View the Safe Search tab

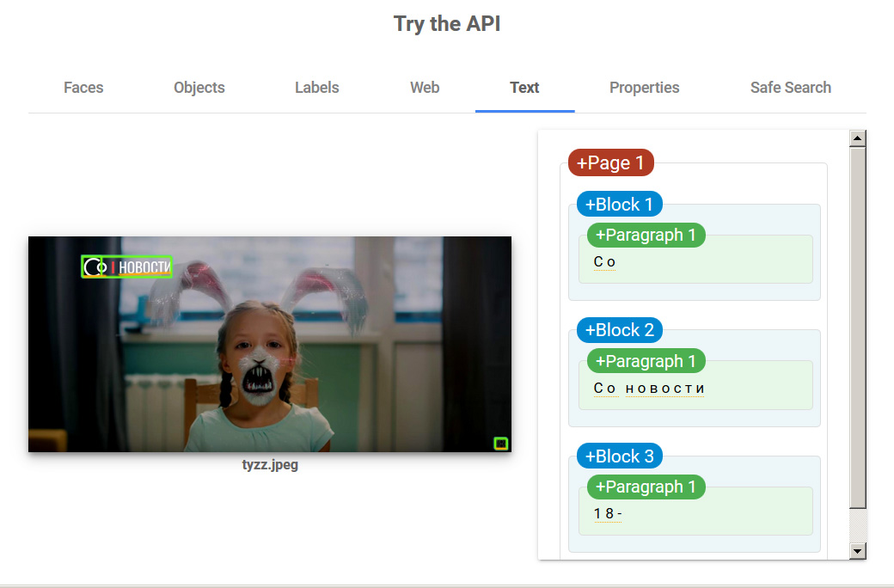(x=790, y=88)
